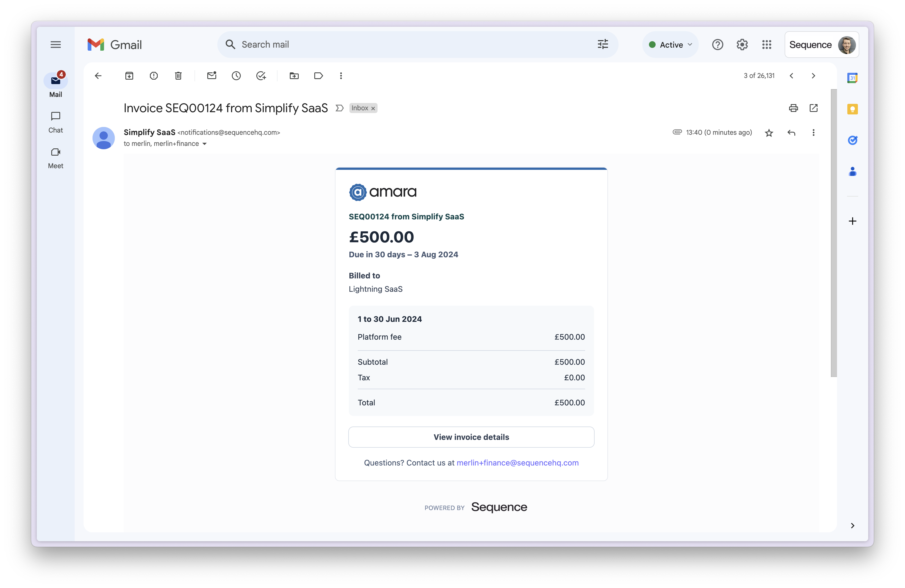Print this email conversation
Image resolution: width=905 pixels, height=588 pixels.
794,108
